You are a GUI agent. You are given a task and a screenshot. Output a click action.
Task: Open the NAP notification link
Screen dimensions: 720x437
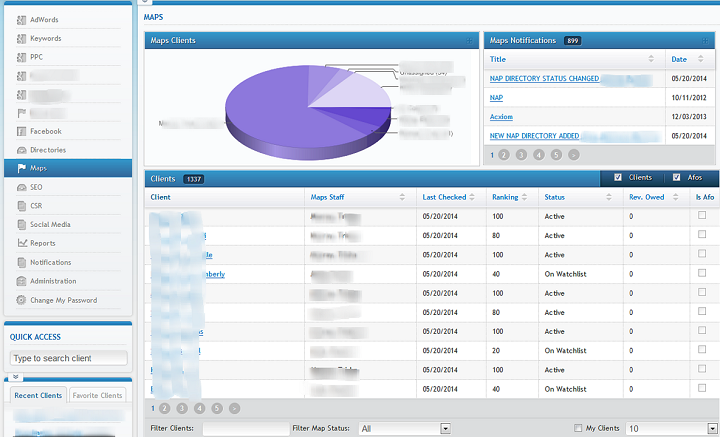click(x=496, y=98)
